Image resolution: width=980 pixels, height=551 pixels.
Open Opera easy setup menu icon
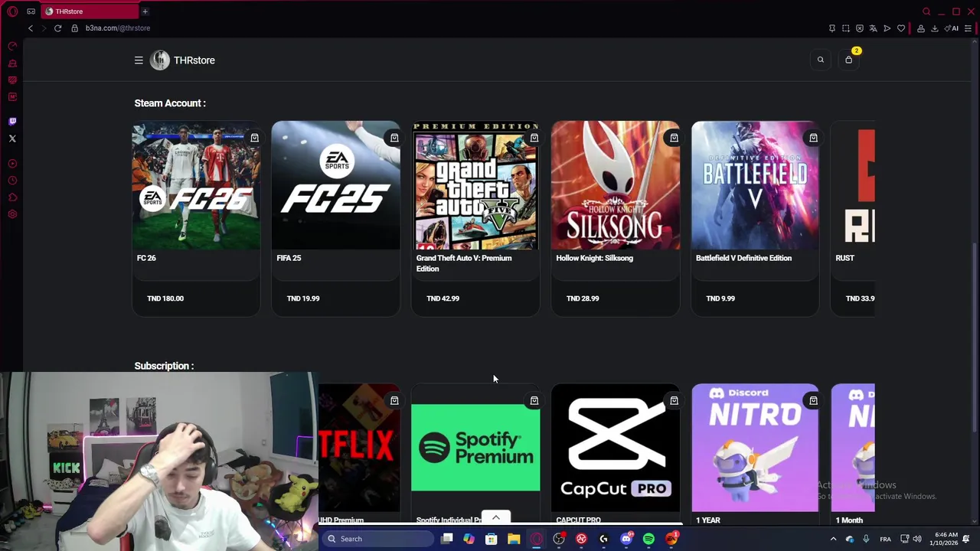coord(968,28)
